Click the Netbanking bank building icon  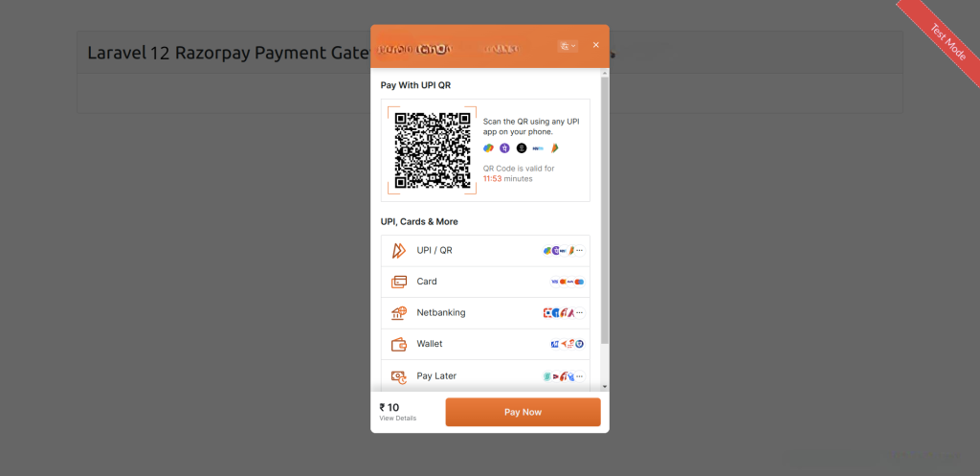[x=399, y=313]
